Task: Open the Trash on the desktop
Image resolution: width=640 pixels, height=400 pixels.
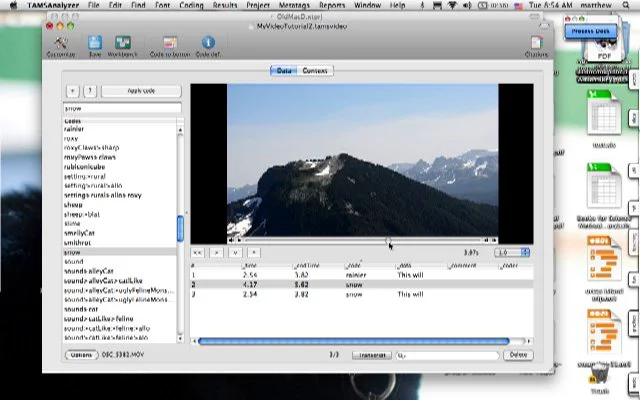Action: pos(599,374)
